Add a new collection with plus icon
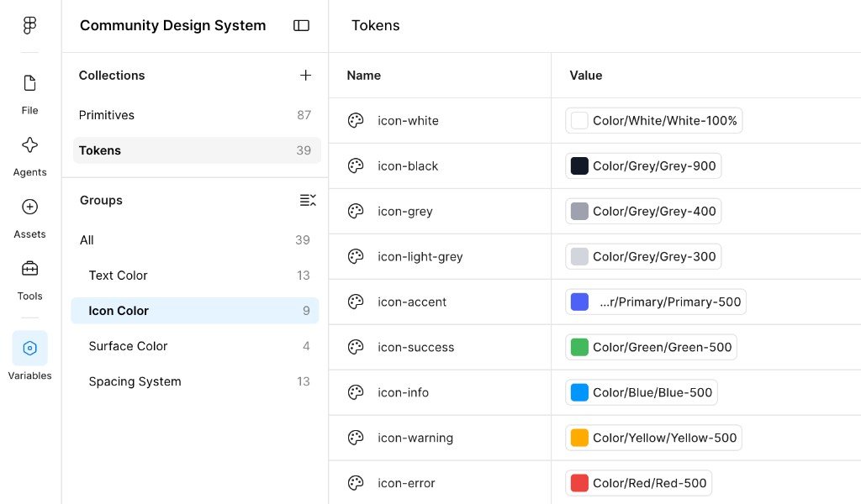Image resolution: width=861 pixels, height=504 pixels. point(306,75)
